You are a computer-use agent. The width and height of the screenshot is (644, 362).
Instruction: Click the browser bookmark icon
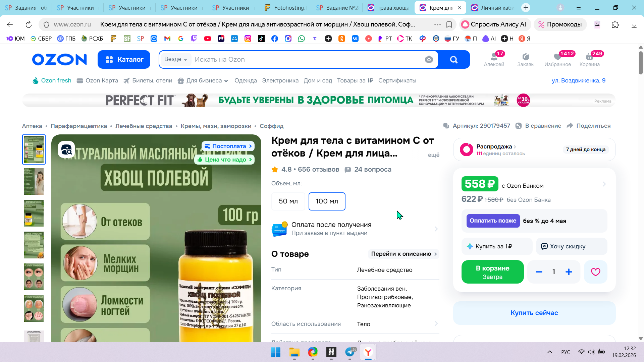449,24
